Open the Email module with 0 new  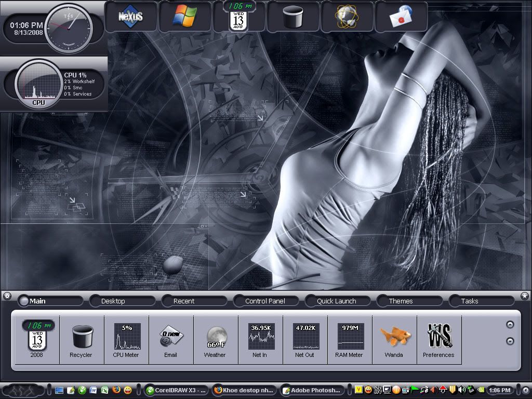coord(170,337)
